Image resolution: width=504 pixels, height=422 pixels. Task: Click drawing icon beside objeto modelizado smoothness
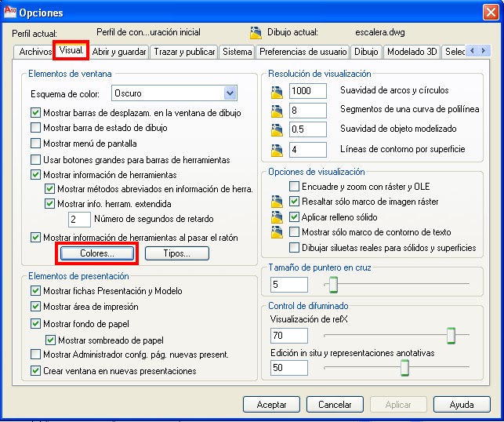(x=277, y=130)
